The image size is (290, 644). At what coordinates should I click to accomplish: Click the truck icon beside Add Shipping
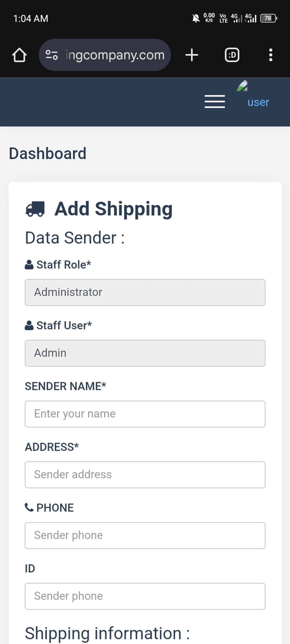[x=35, y=209]
